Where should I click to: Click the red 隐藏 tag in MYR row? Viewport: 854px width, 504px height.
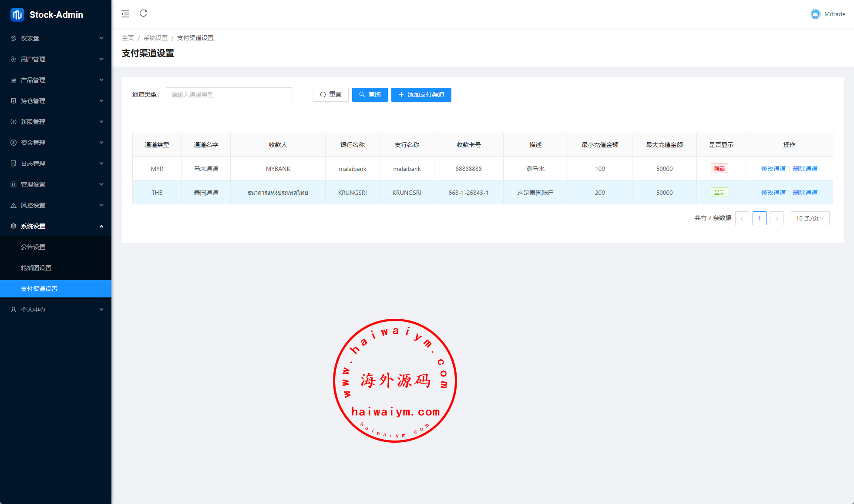point(719,169)
